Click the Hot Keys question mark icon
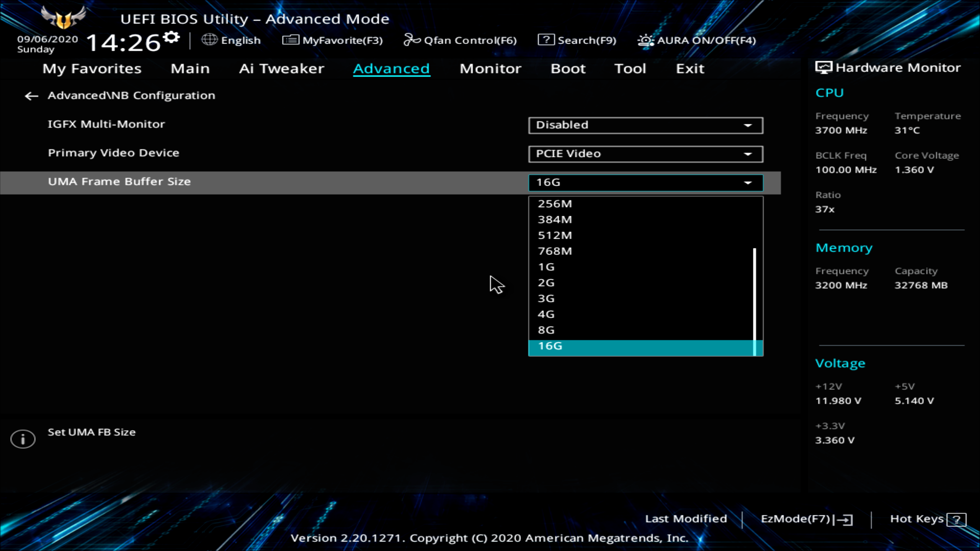The height and width of the screenshot is (551, 980). [956, 520]
